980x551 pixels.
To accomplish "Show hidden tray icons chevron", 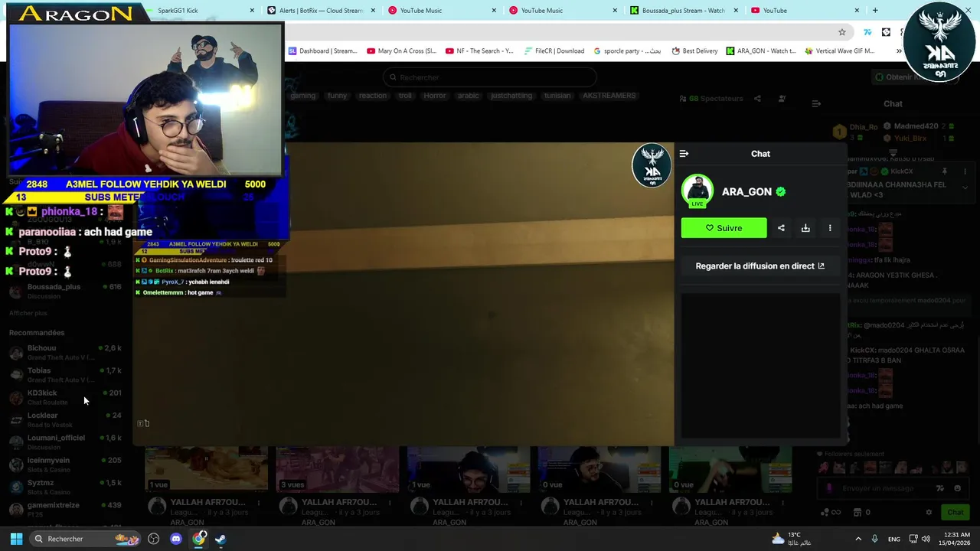I will (x=858, y=539).
